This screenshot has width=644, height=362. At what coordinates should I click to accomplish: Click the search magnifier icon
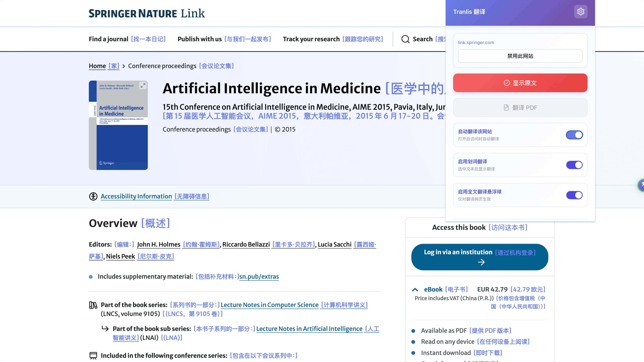pyautogui.click(x=405, y=39)
